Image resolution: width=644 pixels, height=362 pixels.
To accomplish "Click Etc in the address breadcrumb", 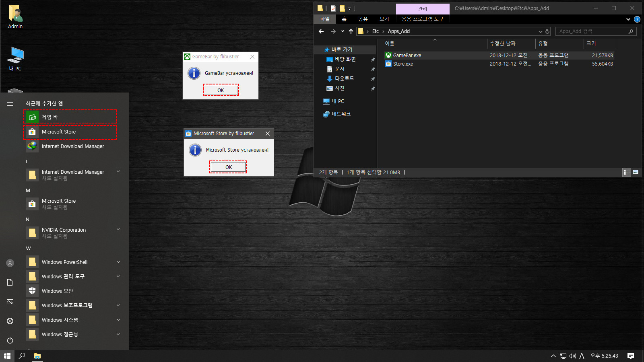I will 376,31.
